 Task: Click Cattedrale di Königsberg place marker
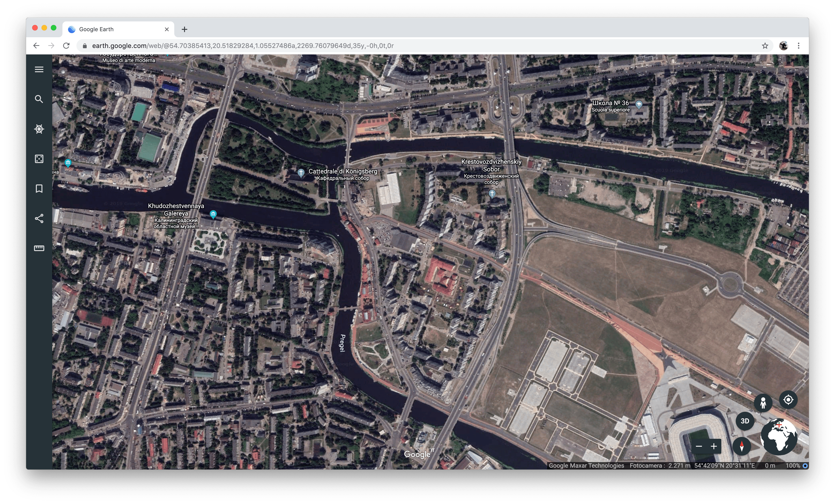coord(301,173)
